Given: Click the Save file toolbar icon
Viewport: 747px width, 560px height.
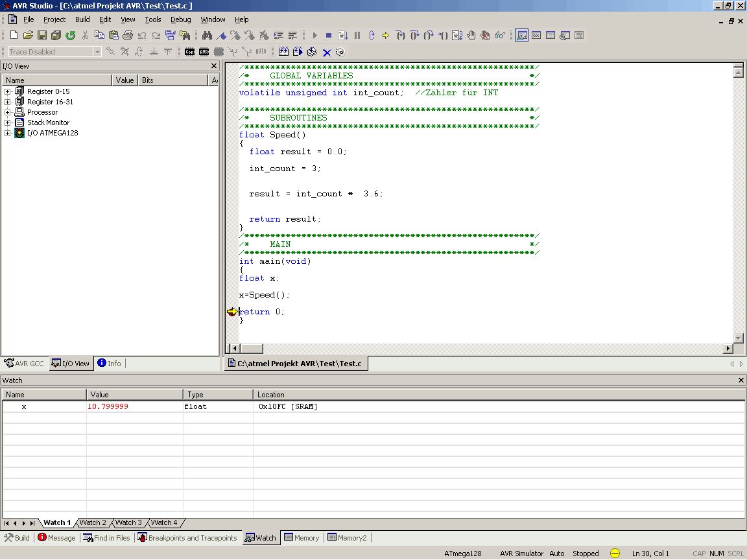Looking at the screenshot, I should tap(42, 35).
